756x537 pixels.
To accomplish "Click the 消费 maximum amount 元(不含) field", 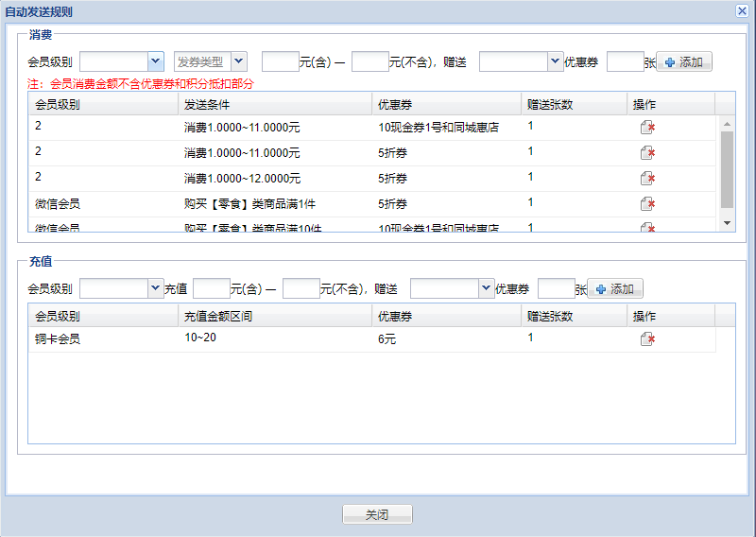I will click(369, 62).
